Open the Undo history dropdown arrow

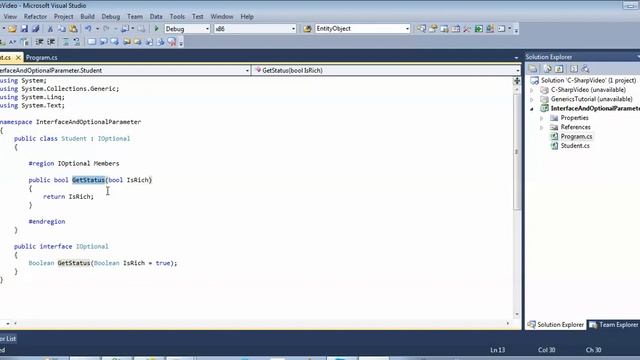[x=97, y=29]
